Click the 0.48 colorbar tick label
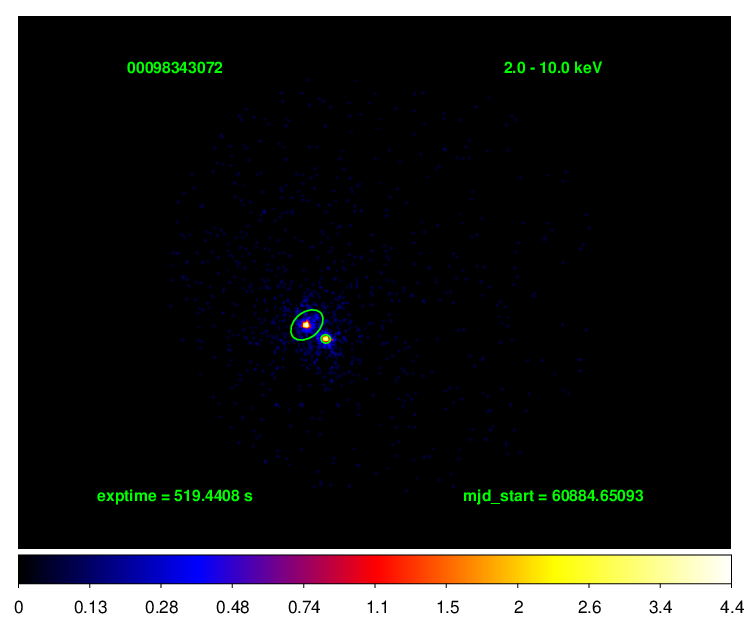 [x=232, y=607]
